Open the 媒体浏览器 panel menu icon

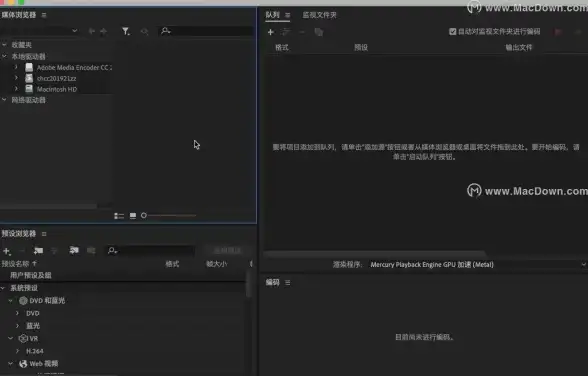[44, 15]
